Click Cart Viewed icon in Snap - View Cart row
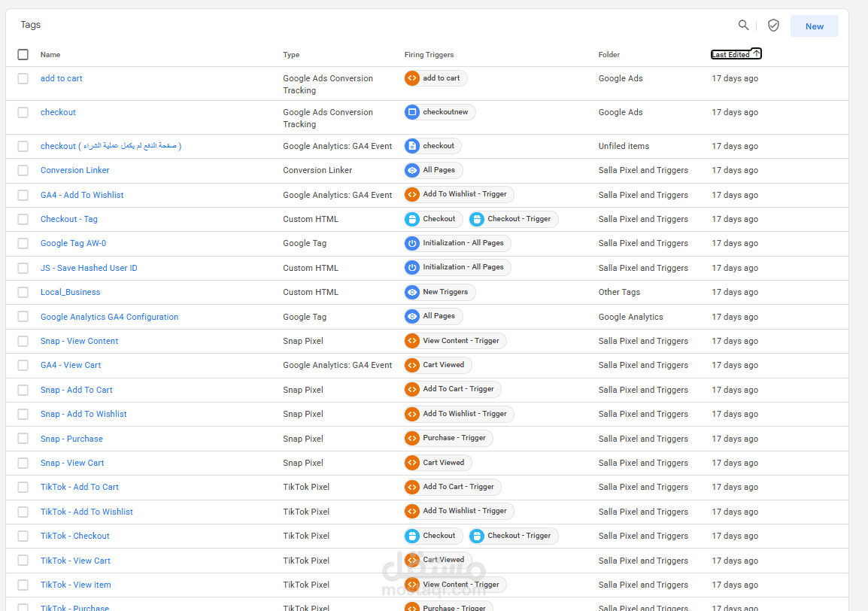This screenshot has width=868, height=611. pos(412,463)
